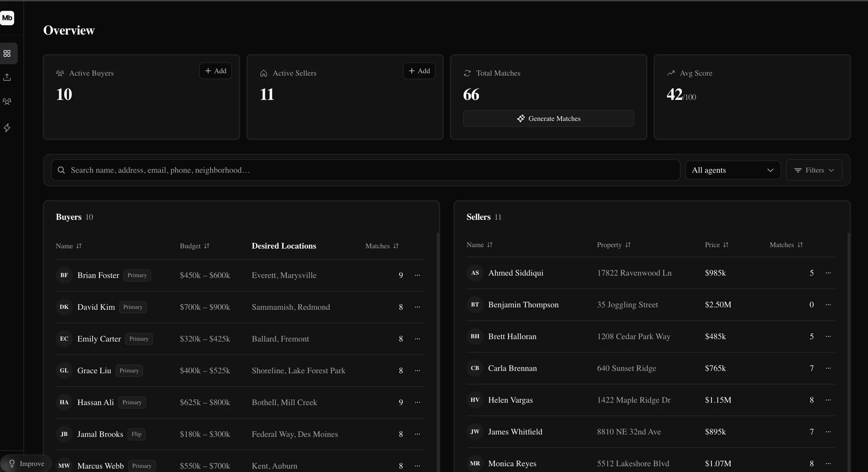Image resolution: width=868 pixels, height=472 pixels.
Task: Click property 1422 Maple Ridge Dr
Action: (634, 400)
